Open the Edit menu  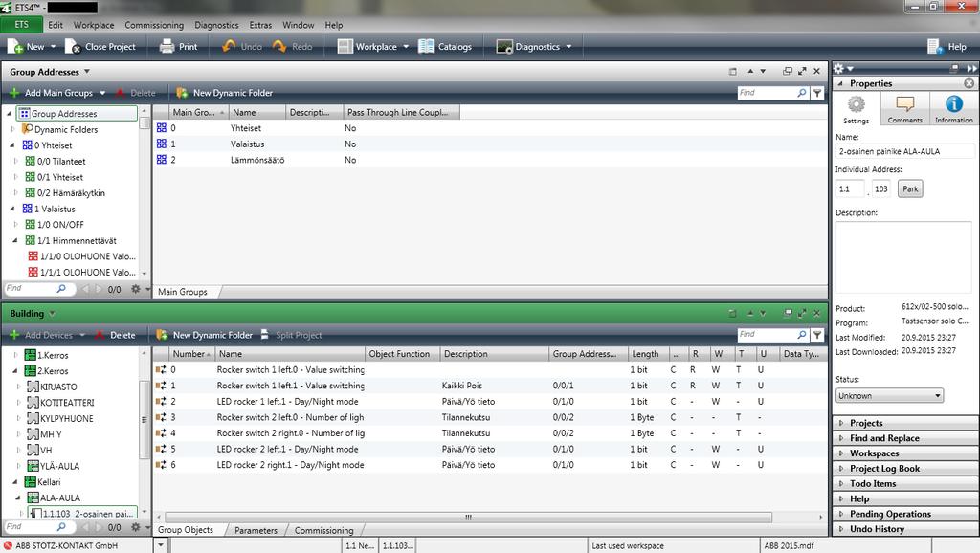(x=56, y=25)
